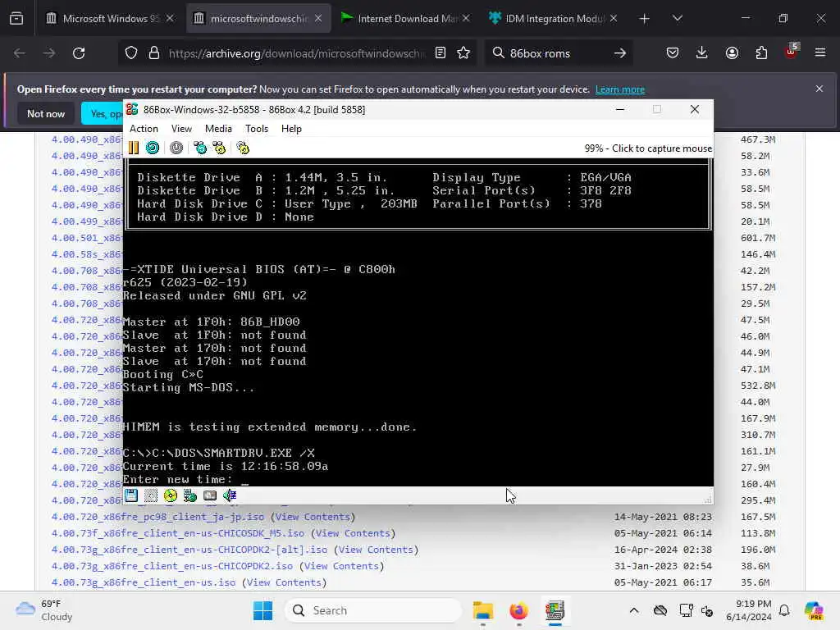Click Not now in Firefox notification
The height and width of the screenshot is (630, 840).
click(46, 113)
